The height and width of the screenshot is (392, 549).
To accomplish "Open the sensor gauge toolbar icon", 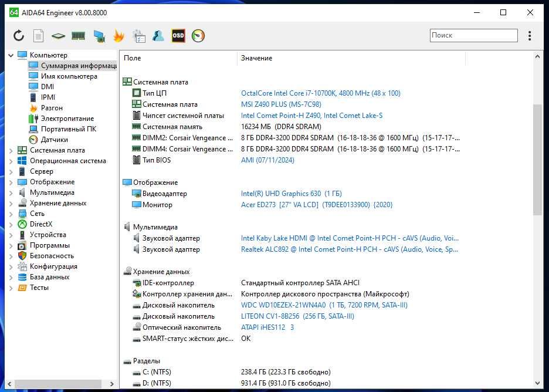I will point(198,36).
